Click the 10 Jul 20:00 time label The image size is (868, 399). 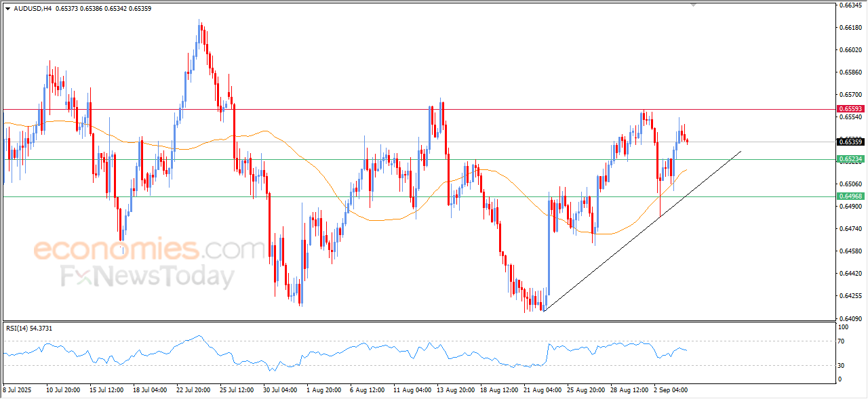63,390
